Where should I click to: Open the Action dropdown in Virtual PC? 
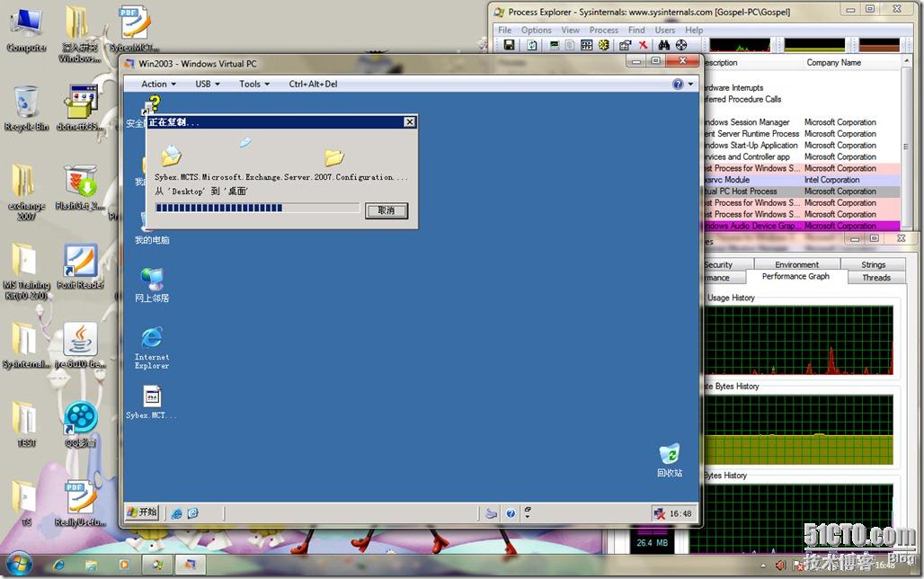[158, 84]
